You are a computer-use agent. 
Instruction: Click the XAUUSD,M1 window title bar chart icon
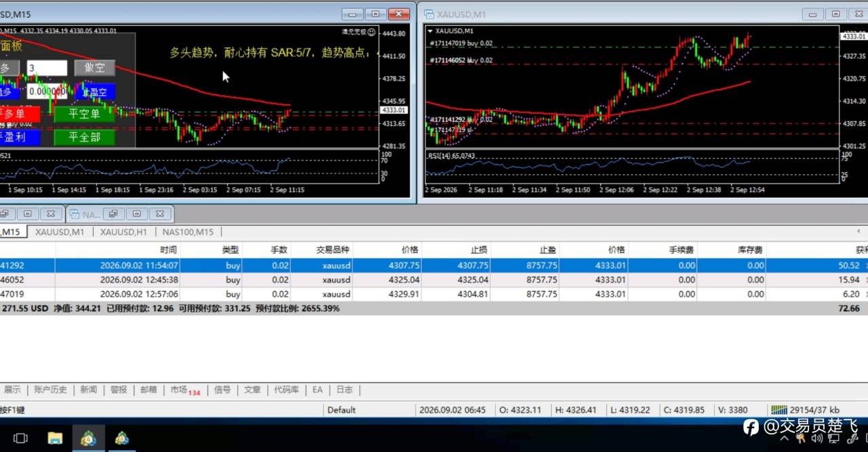[x=429, y=14]
